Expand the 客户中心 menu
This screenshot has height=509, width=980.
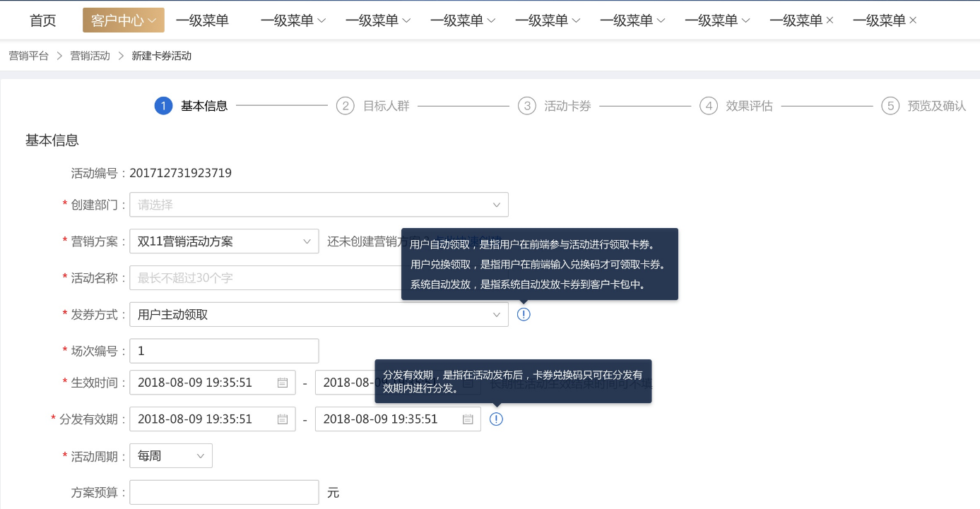(124, 20)
